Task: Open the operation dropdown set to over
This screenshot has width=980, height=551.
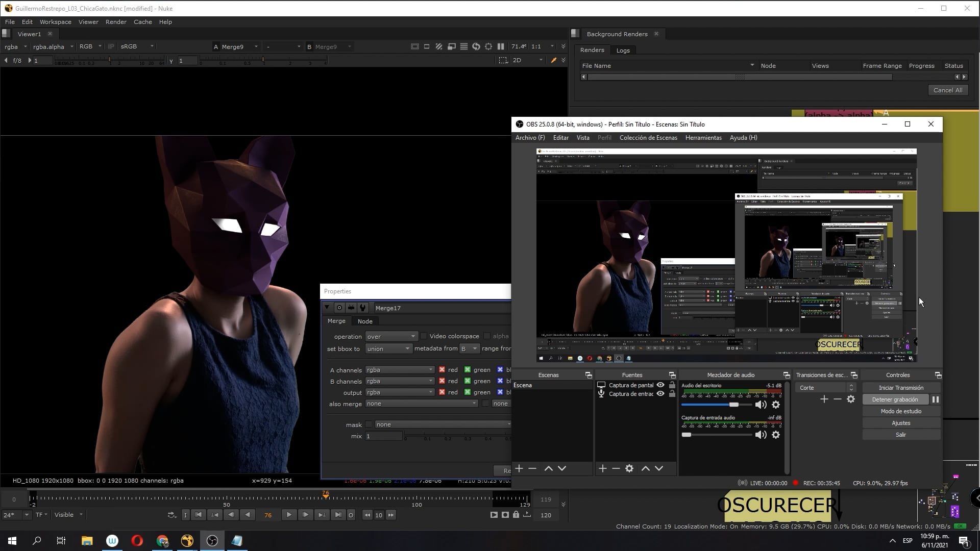Action: pos(391,337)
